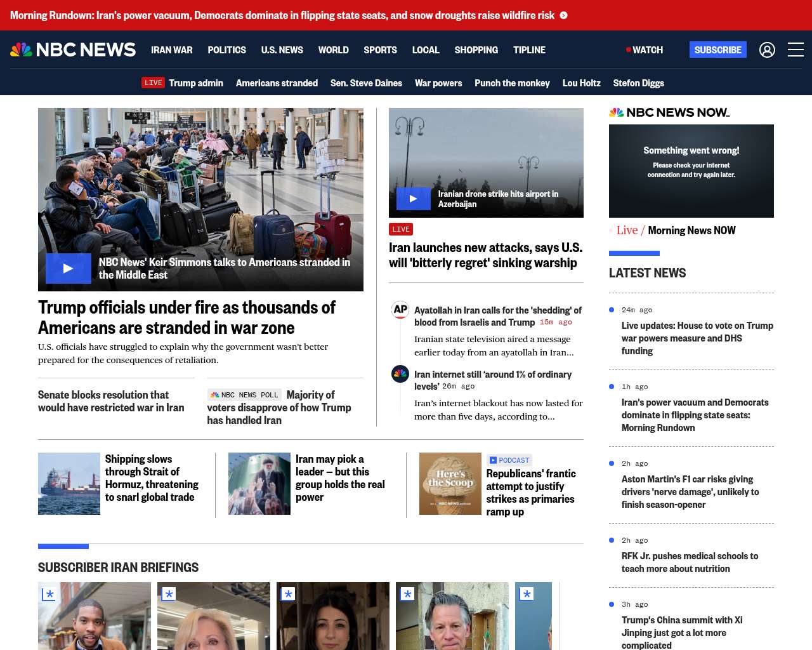The width and height of the screenshot is (812, 650).
Task: Open the Shopping section
Action: (x=476, y=50)
